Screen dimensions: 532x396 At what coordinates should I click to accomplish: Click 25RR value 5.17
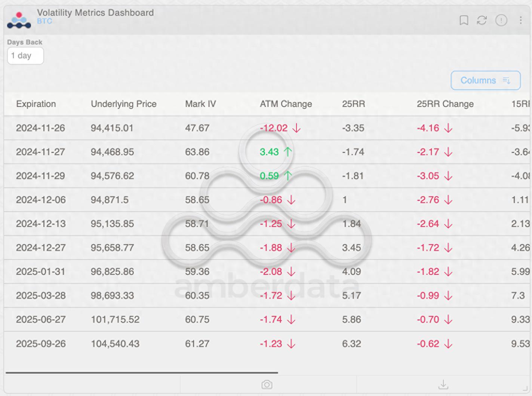point(351,295)
